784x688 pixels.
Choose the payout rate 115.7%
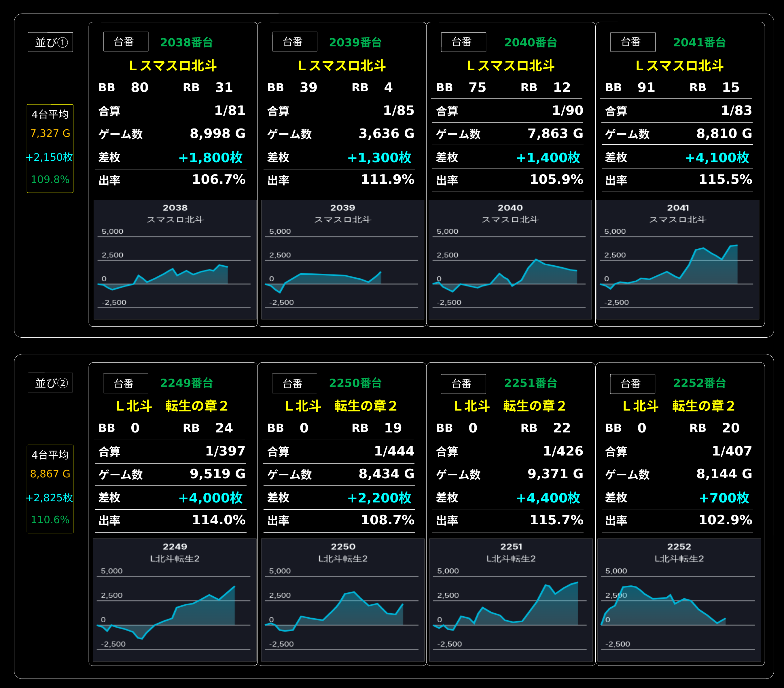[x=556, y=520]
